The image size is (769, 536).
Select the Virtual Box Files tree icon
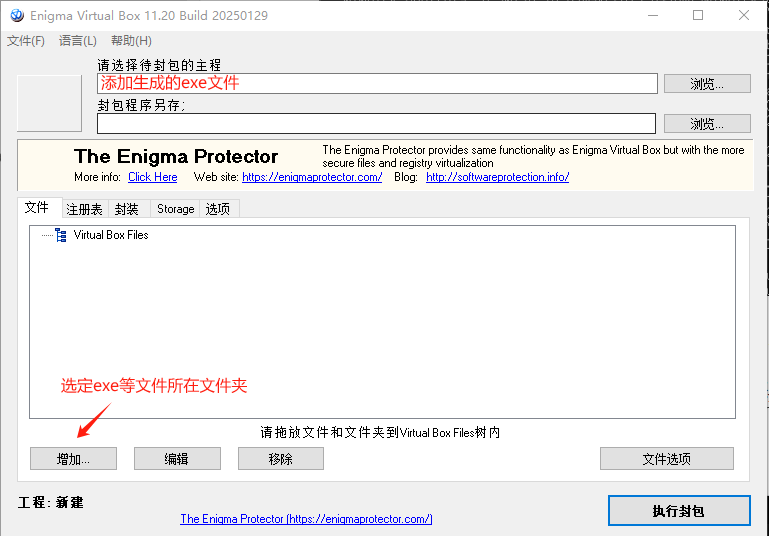click(61, 235)
